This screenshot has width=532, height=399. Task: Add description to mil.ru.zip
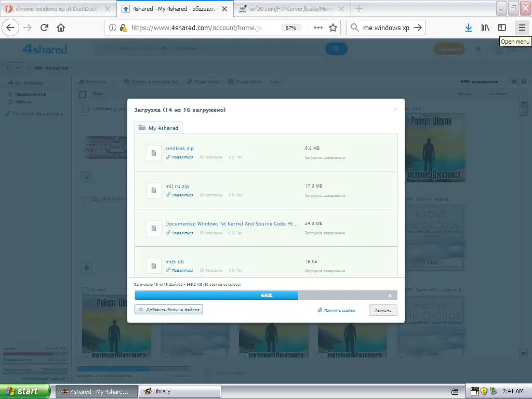coord(211,195)
